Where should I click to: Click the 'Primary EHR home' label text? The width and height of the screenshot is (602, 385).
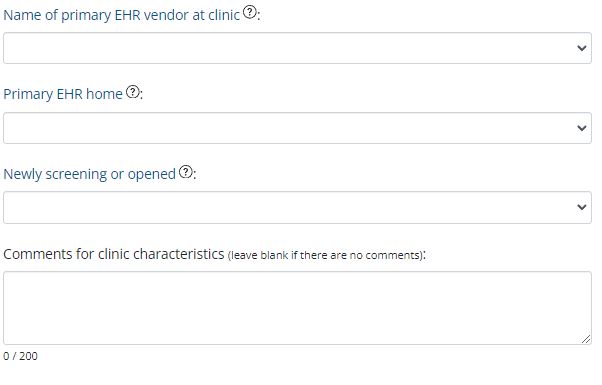point(63,94)
